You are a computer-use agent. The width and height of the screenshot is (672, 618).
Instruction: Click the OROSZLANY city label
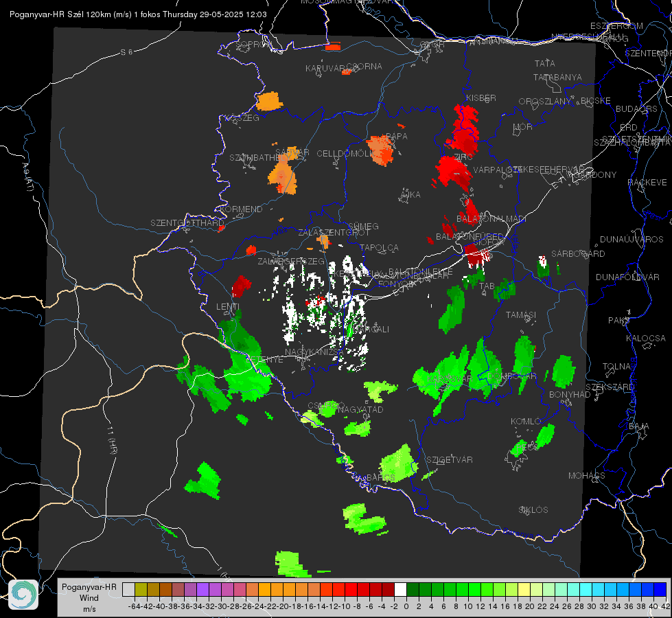545,102
